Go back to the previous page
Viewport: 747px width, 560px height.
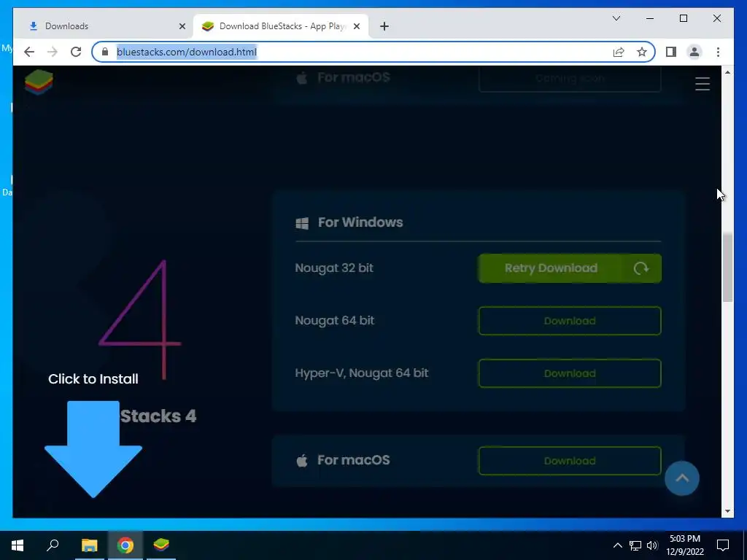[29, 52]
